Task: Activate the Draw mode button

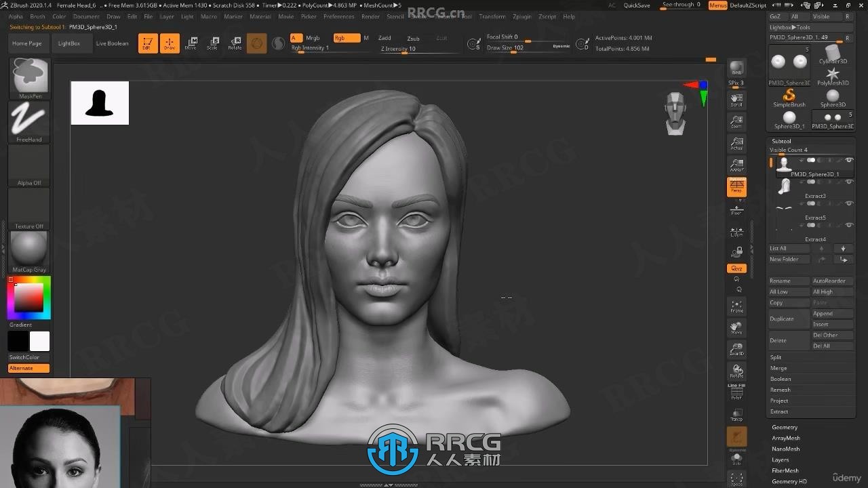Action: coord(170,43)
